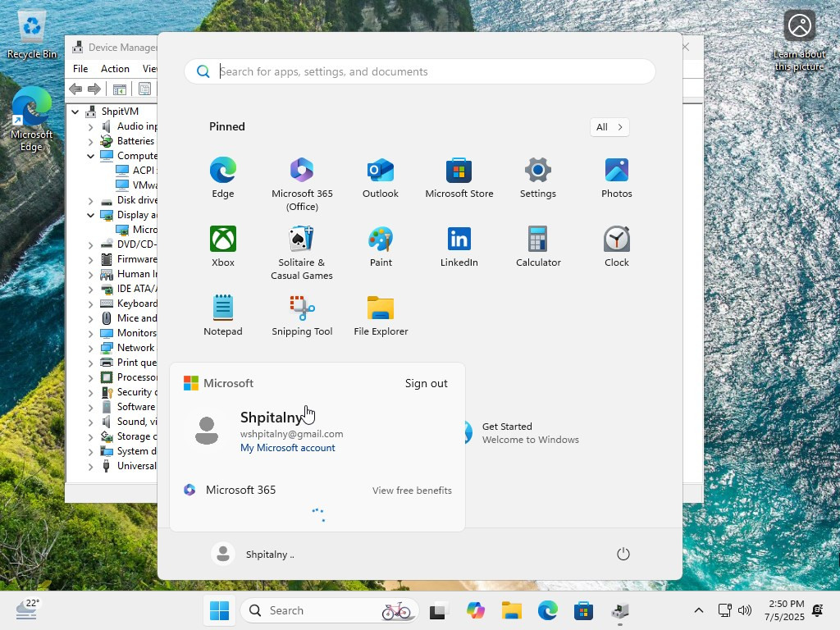Select Software devices tree item

click(x=137, y=407)
